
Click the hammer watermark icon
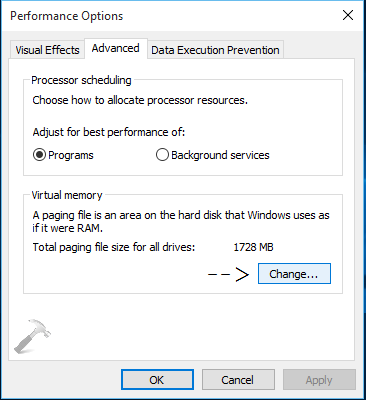pos(33,336)
